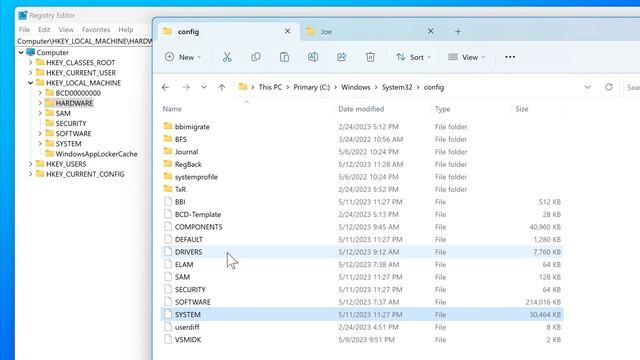Open Registry Editor File menu
The width and height of the screenshot is (640, 360).
(24, 30)
